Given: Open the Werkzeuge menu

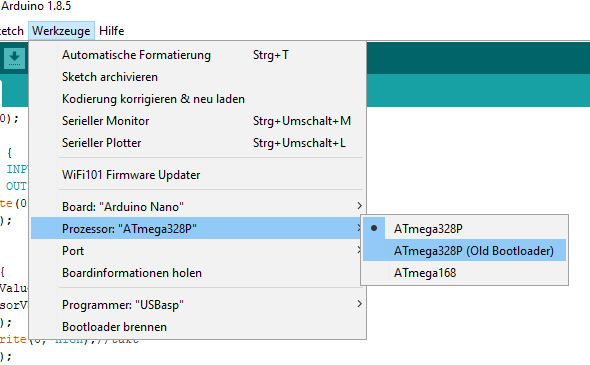Looking at the screenshot, I should [61, 31].
